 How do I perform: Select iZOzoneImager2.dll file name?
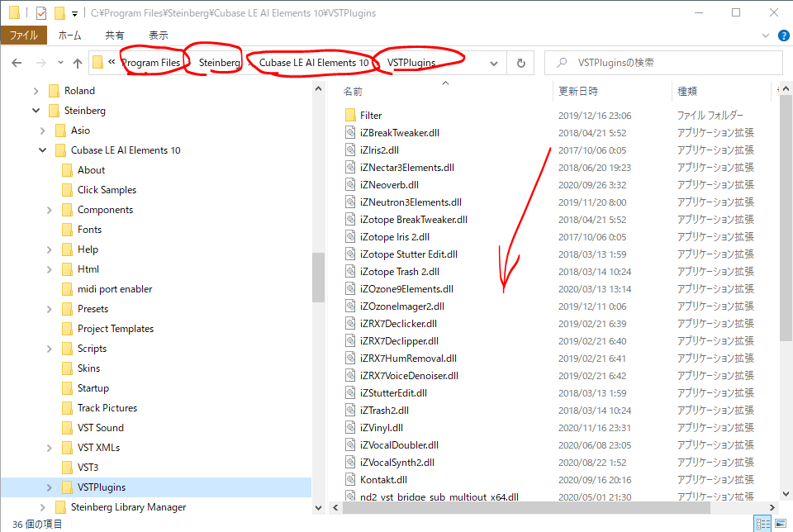402,306
